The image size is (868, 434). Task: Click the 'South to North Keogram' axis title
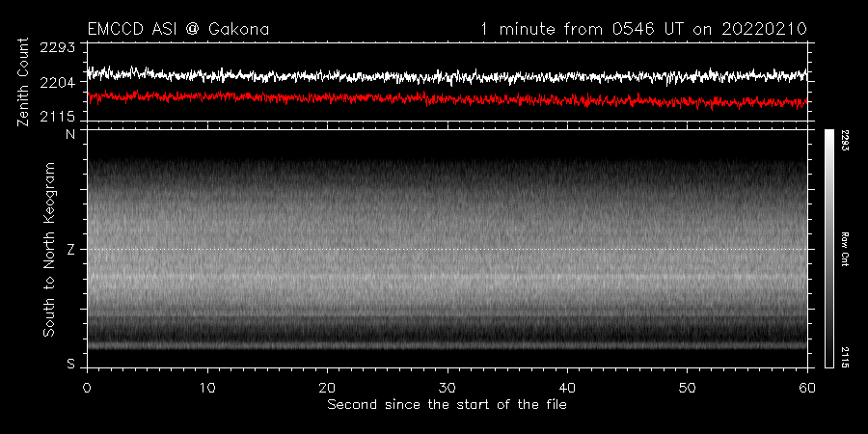46,249
